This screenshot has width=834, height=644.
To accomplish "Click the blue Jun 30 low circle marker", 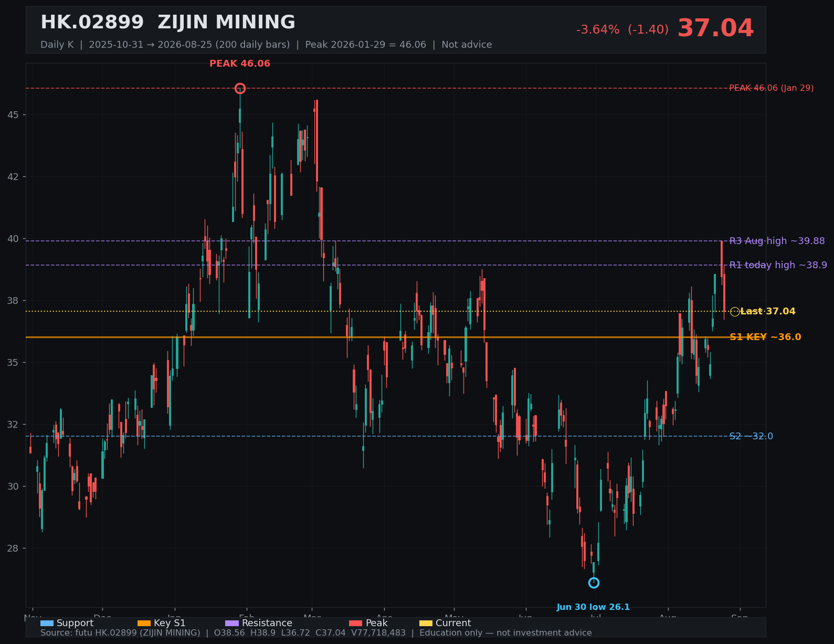I will pos(594,583).
